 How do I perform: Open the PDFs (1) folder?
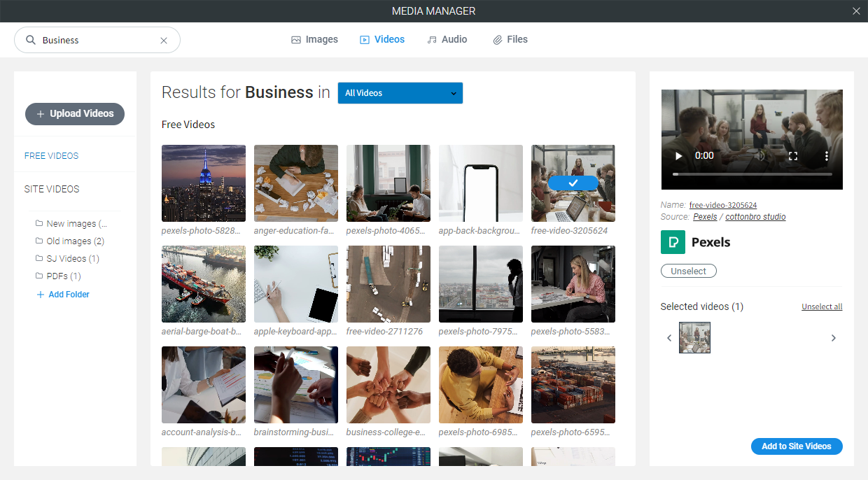point(59,276)
